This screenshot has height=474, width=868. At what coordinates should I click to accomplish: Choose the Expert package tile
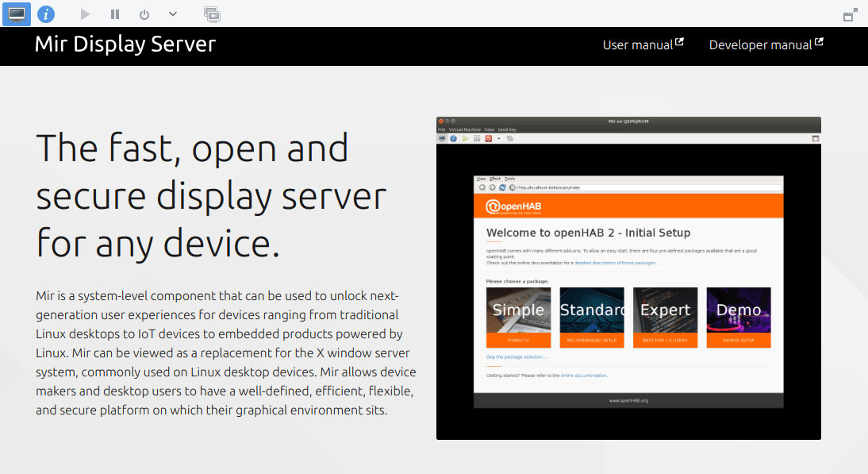click(665, 318)
